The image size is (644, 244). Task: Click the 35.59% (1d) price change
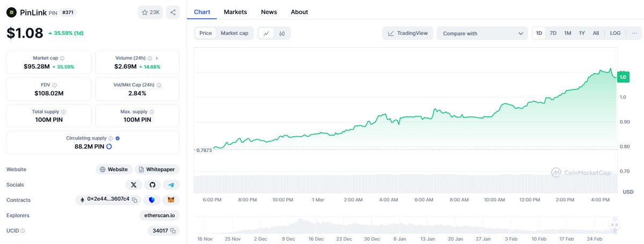pyautogui.click(x=65, y=33)
